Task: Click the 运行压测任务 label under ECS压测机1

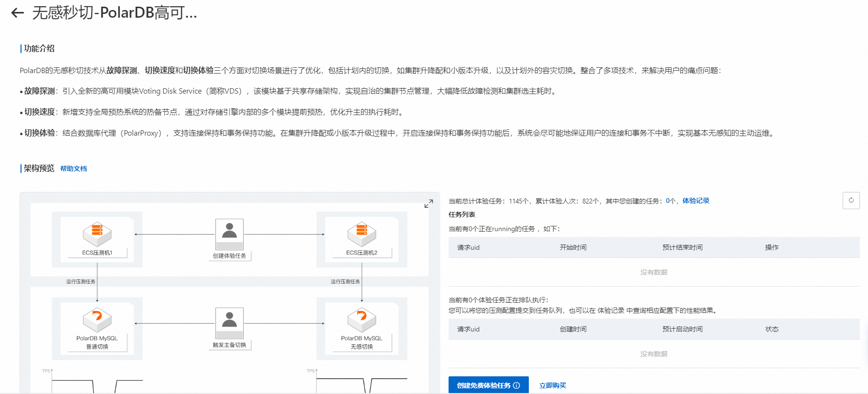Action: (81, 282)
